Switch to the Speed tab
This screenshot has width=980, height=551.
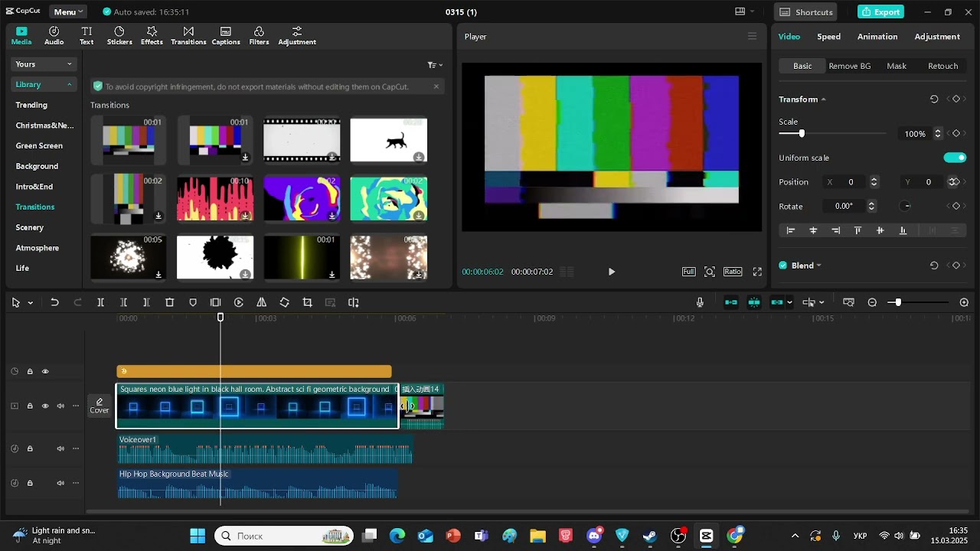(x=828, y=37)
